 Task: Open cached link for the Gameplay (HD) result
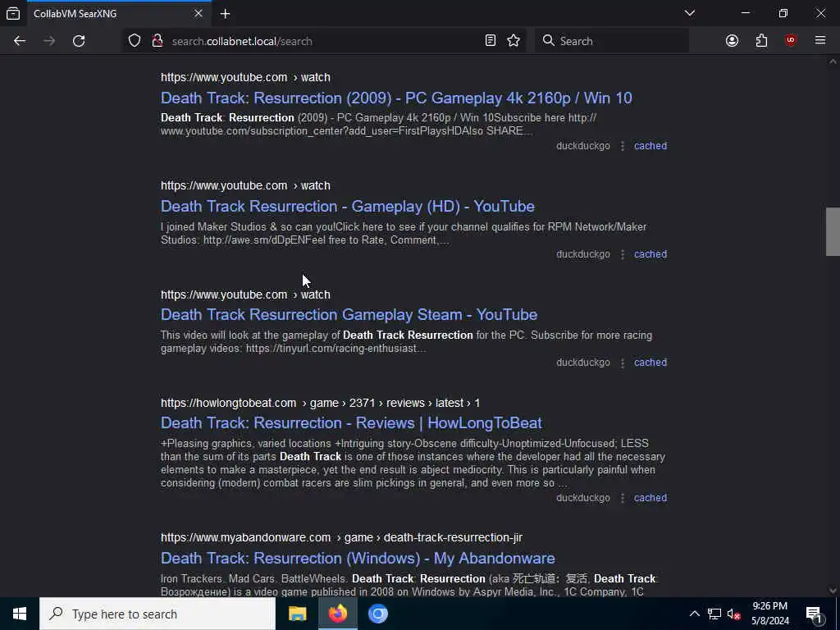[x=651, y=254]
